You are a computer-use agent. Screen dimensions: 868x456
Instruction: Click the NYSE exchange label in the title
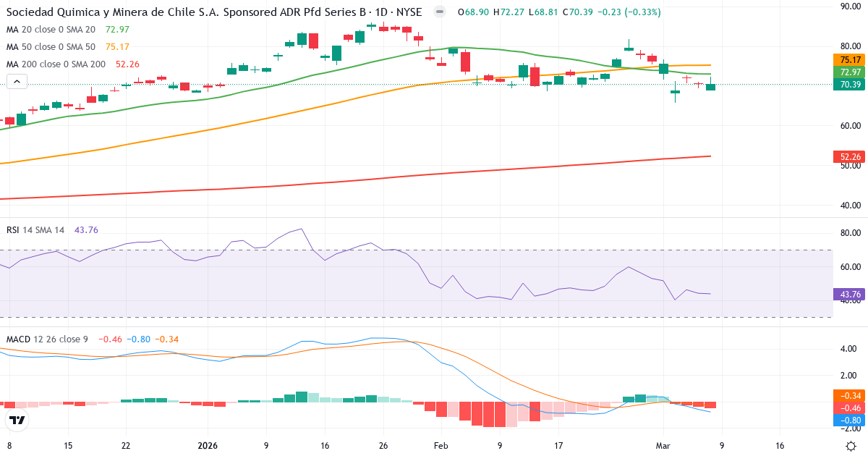409,12
